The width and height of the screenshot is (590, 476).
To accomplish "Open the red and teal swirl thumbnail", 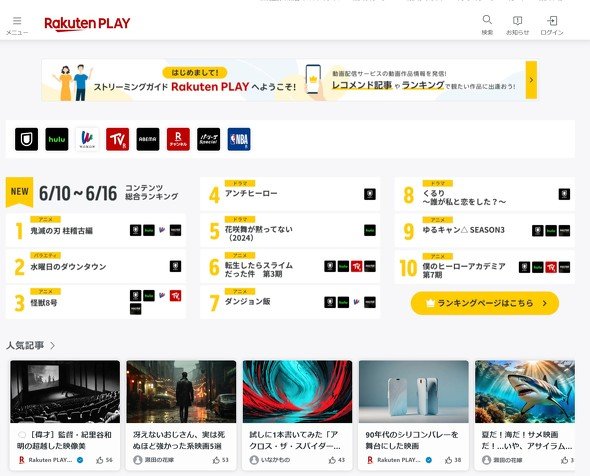I will (297, 392).
